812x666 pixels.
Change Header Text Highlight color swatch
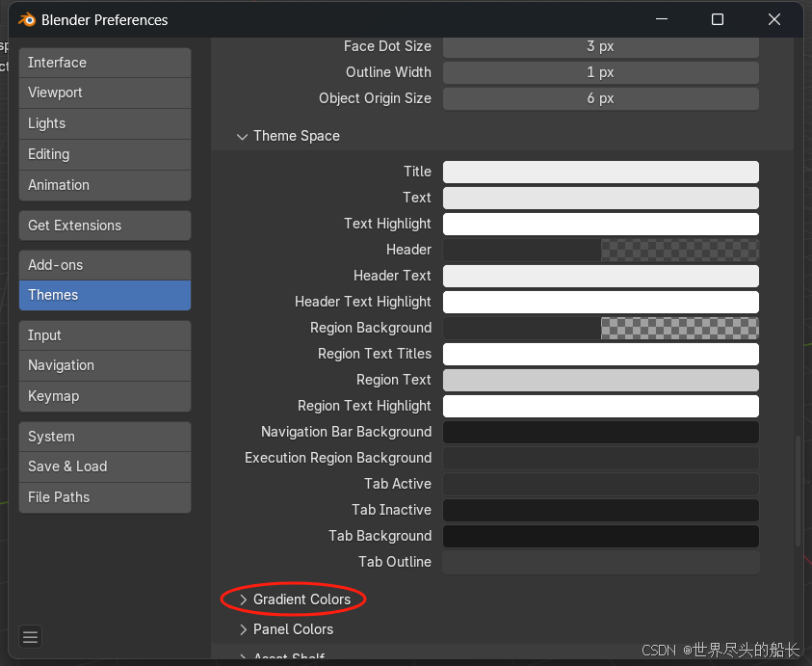pos(601,303)
